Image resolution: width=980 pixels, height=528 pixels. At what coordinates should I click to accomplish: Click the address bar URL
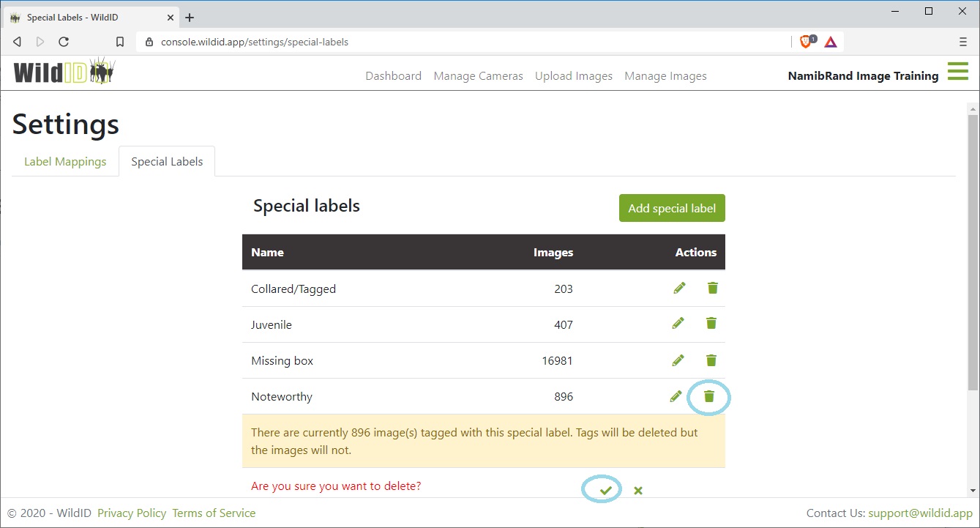[254, 42]
